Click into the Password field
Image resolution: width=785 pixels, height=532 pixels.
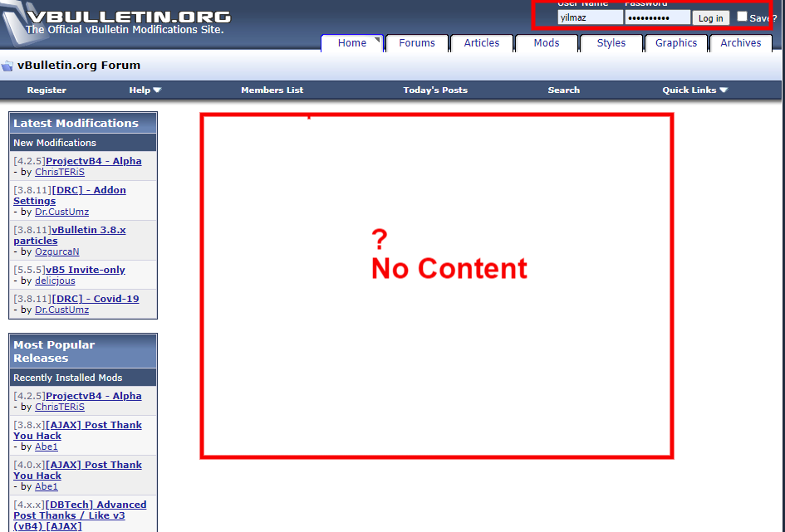657,17
